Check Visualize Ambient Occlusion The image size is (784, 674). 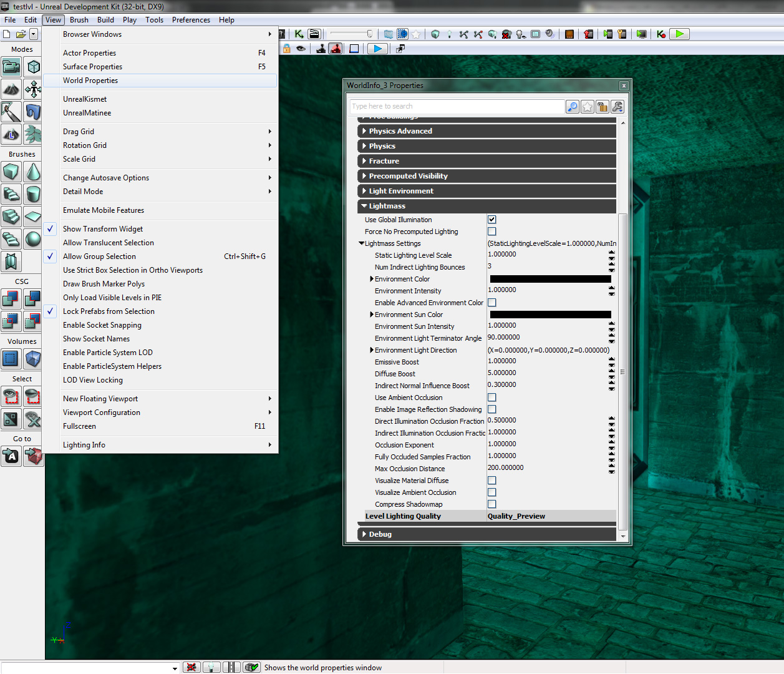point(492,492)
